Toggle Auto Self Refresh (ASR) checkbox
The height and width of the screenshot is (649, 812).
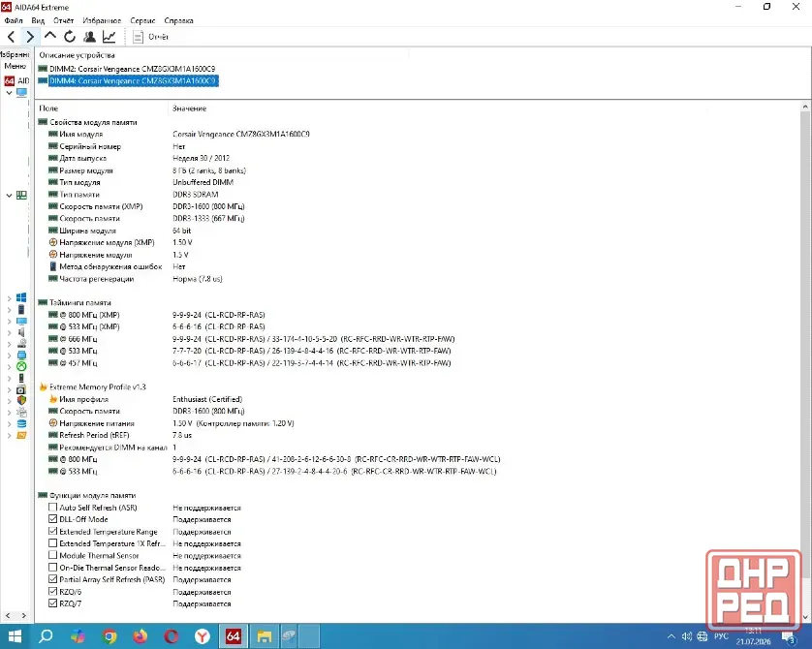click(53, 508)
